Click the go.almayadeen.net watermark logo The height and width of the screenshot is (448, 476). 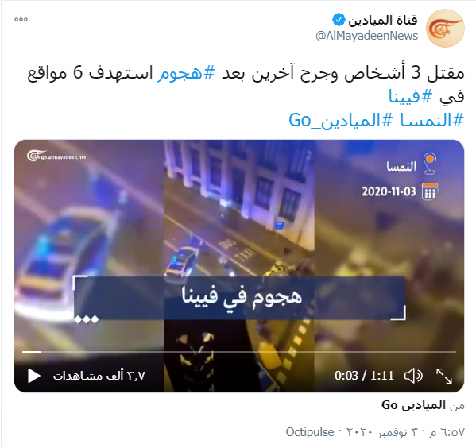click(x=56, y=156)
